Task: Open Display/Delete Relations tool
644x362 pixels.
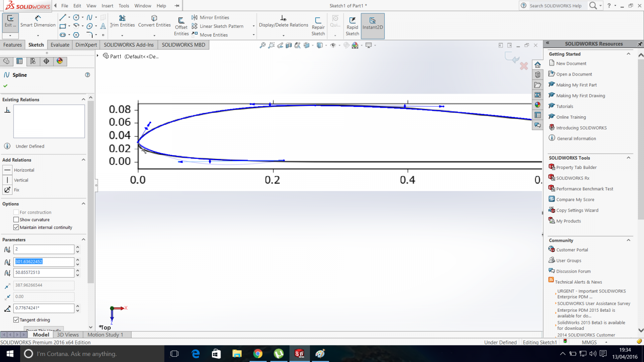Action: point(283,21)
